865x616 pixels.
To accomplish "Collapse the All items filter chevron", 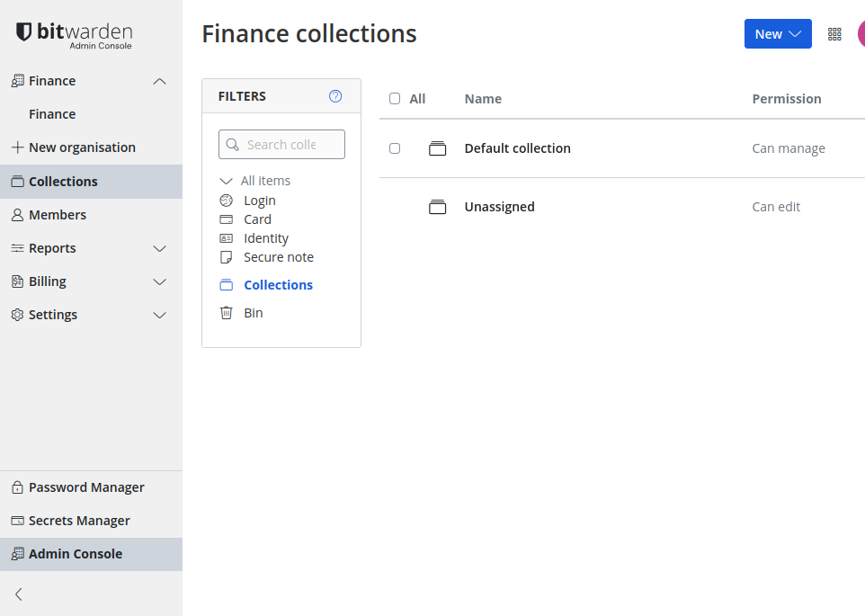I will pos(226,181).
